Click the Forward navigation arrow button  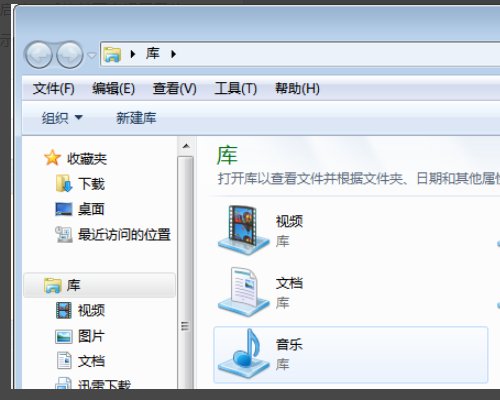pos(70,55)
